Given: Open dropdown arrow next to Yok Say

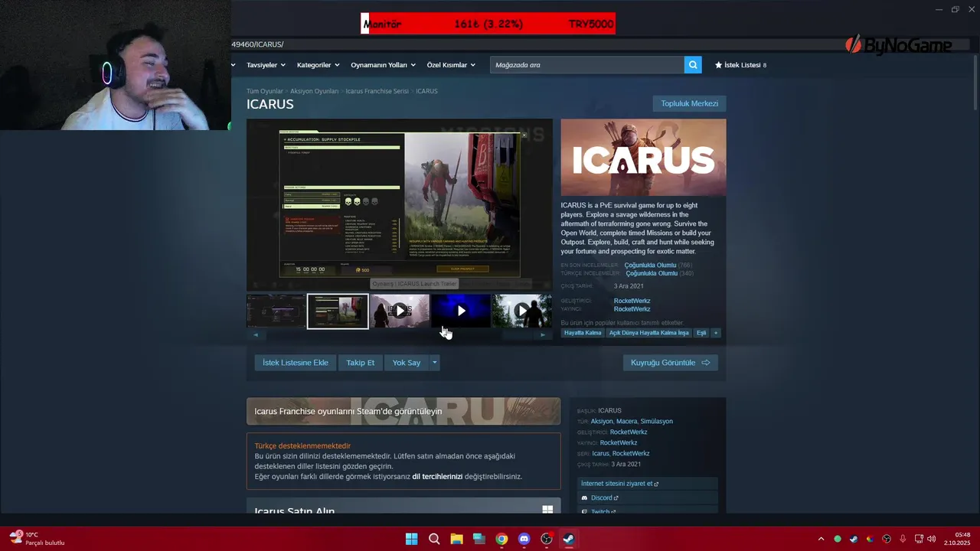Looking at the screenshot, I should pyautogui.click(x=434, y=363).
